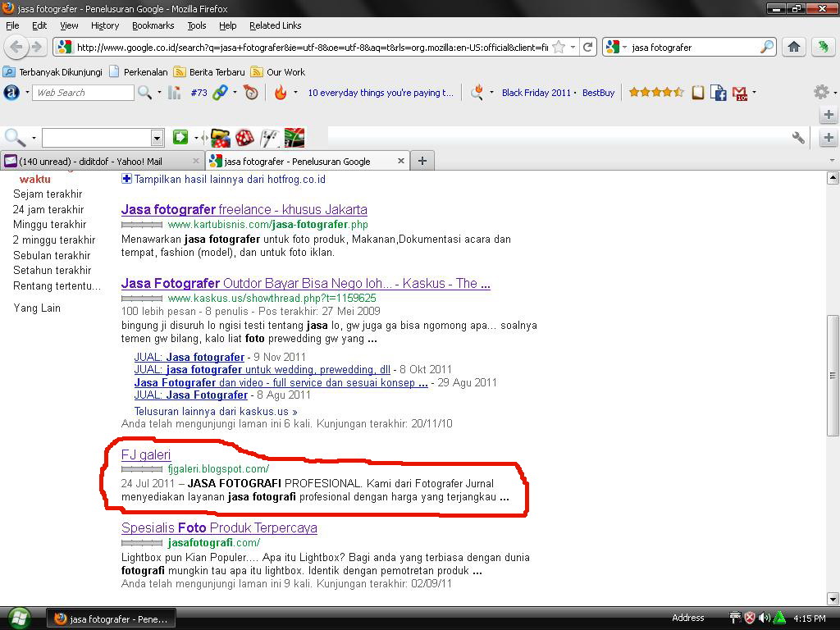
Task: Open the taskbar volume speaker icon
Action: [765, 619]
